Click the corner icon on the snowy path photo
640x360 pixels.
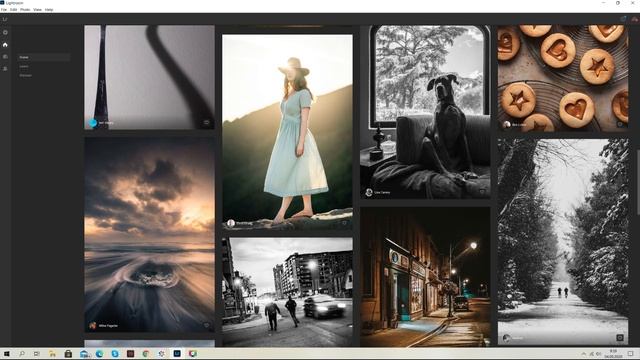point(620,338)
